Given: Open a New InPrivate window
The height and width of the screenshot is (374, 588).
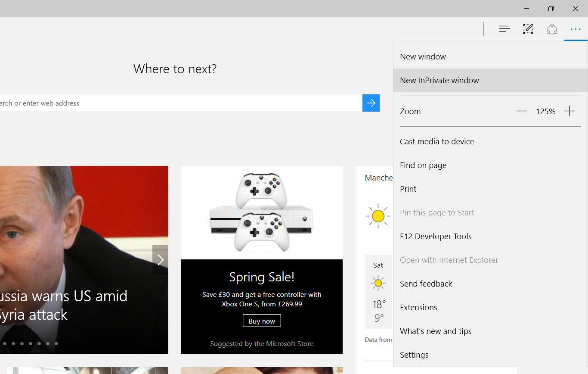Looking at the screenshot, I should click(490, 80).
